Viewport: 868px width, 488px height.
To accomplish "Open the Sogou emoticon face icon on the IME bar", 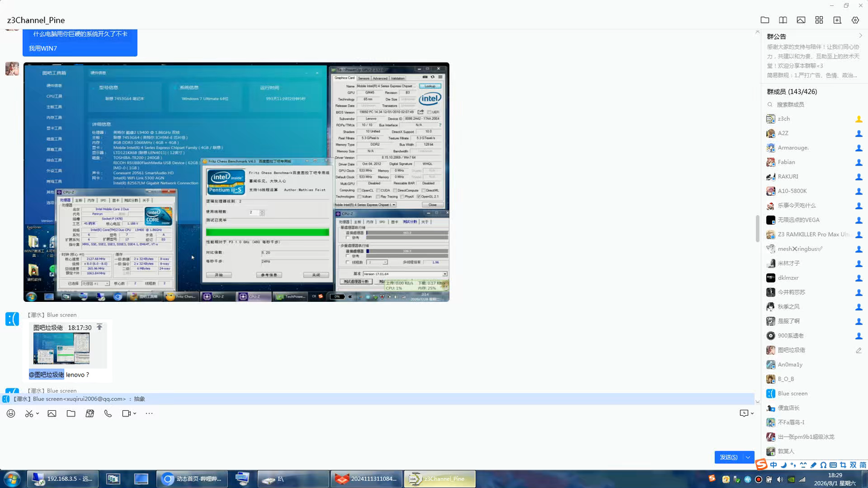I will point(804,465).
